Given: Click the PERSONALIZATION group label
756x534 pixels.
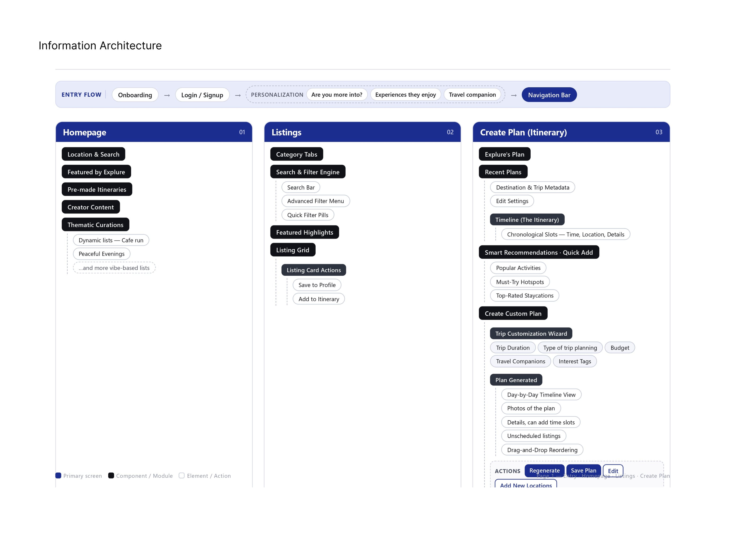Looking at the screenshot, I should pyautogui.click(x=277, y=94).
